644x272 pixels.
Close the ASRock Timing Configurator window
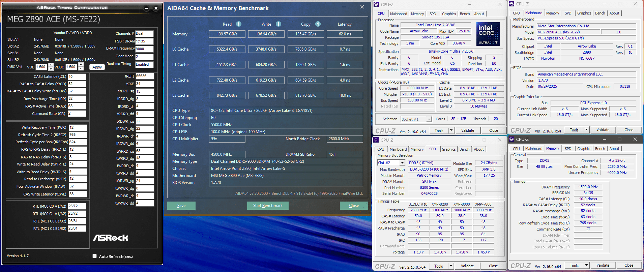(156, 8)
